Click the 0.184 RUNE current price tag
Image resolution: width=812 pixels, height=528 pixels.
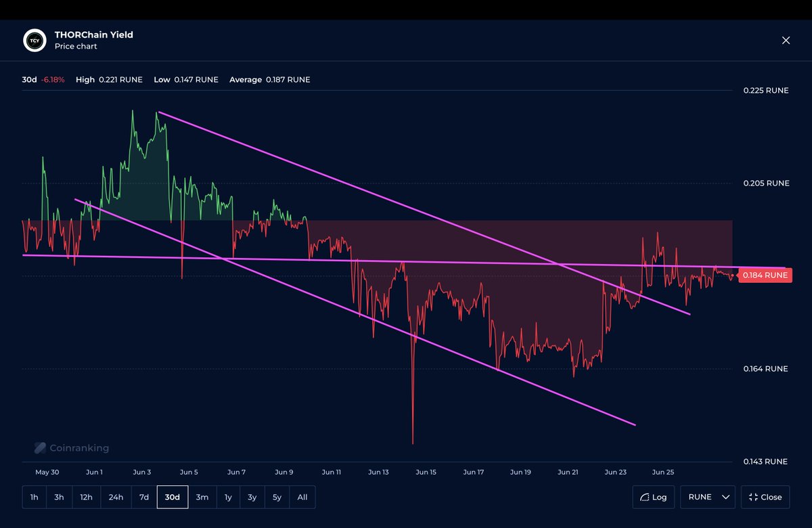click(765, 276)
